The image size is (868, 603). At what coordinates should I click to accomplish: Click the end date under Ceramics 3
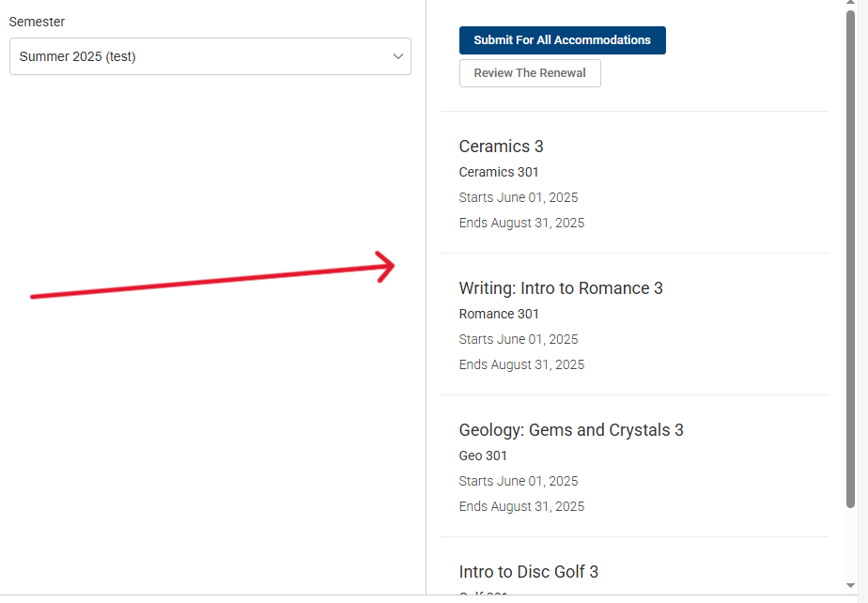point(521,223)
